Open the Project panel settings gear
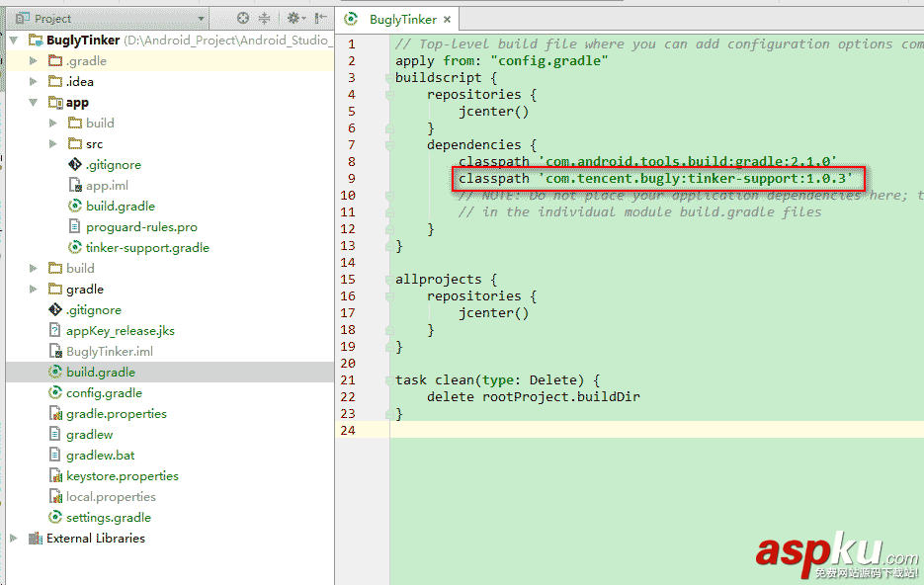This screenshot has height=585, width=924. point(295,18)
